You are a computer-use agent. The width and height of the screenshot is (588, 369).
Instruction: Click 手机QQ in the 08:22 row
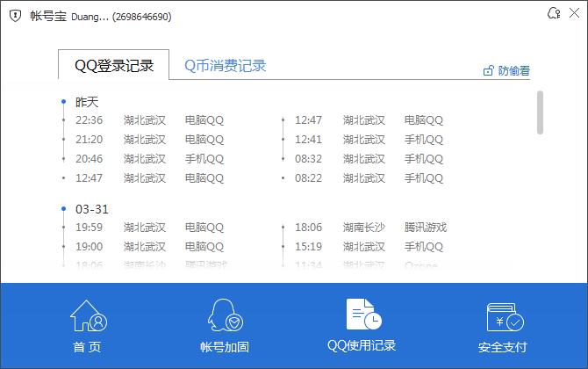(424, 178)
